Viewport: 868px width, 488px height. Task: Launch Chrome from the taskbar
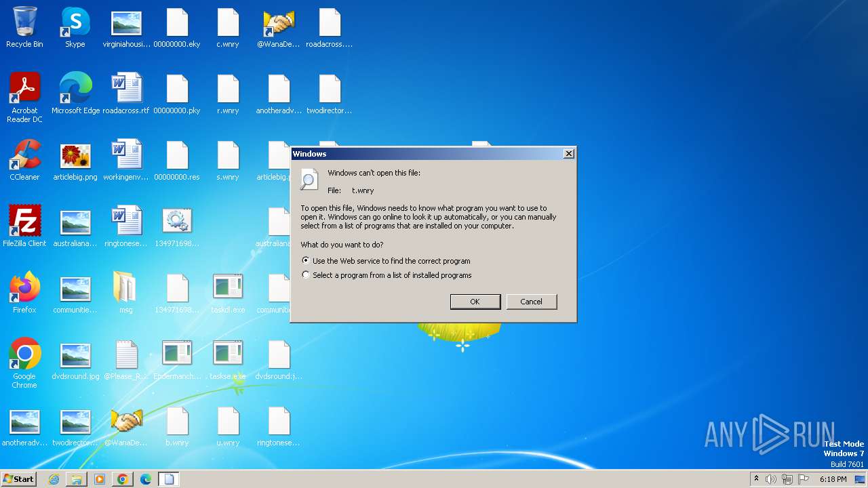[123, 479]
